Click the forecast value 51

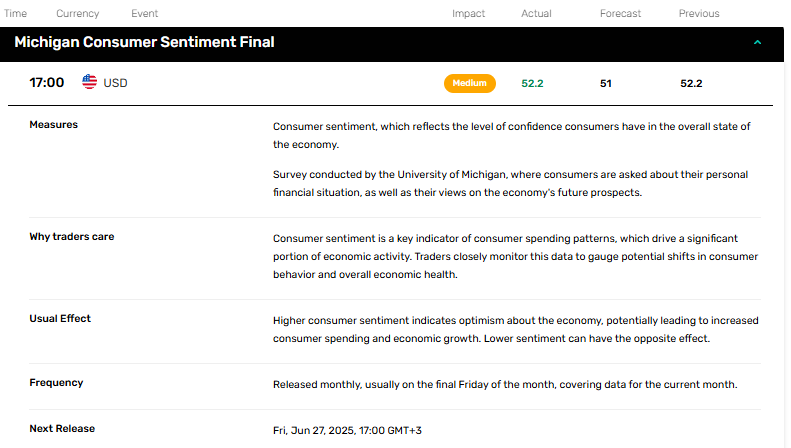click(605, 84)
